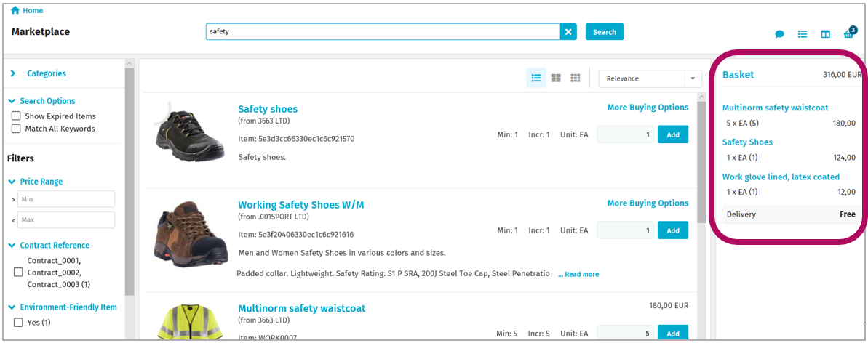Click the 180,00 EUR waistcoat price
This screenshot has width=868, height=343.
click(x=669, y=305)
